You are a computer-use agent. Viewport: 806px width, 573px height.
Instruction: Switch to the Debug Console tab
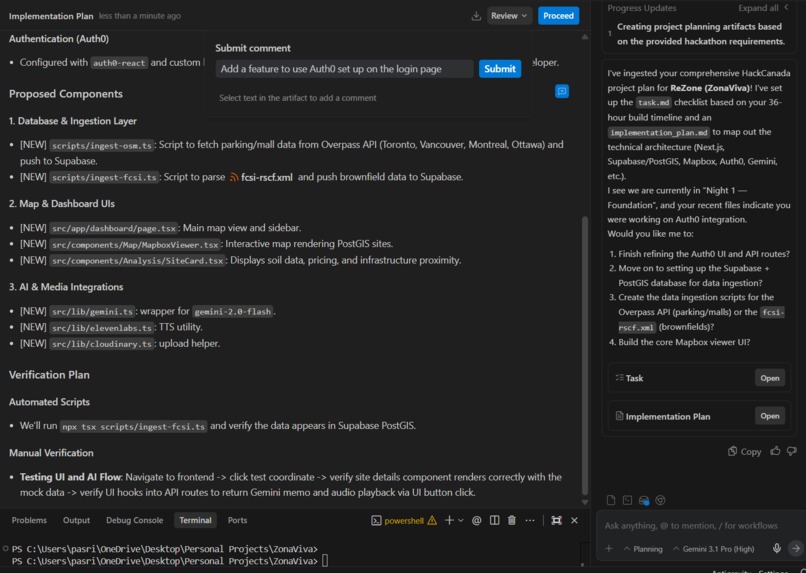pyautogui.click(x=134, y=520)
